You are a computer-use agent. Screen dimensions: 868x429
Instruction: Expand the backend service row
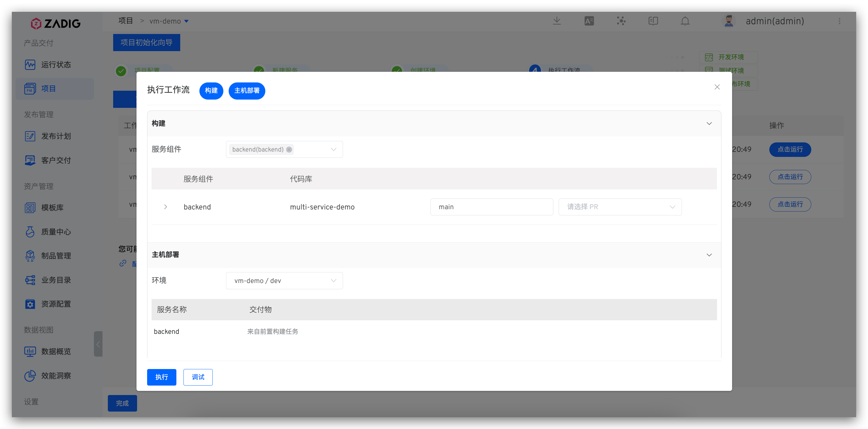[165, 207]
